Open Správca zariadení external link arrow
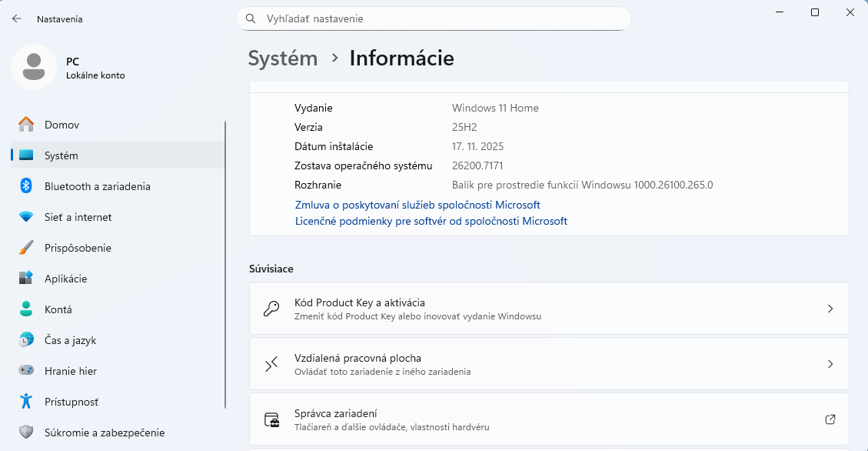Screen dimensions: 868x451 [x=830, y=419]
